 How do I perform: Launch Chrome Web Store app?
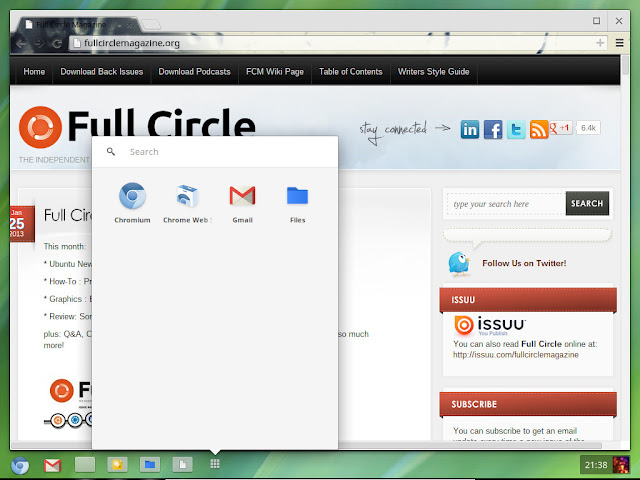tap(187, 203)
